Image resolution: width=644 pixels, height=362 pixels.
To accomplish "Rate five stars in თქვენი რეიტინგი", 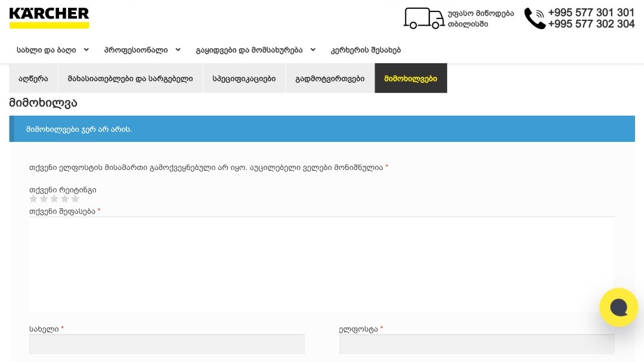I will pos(75,199).
